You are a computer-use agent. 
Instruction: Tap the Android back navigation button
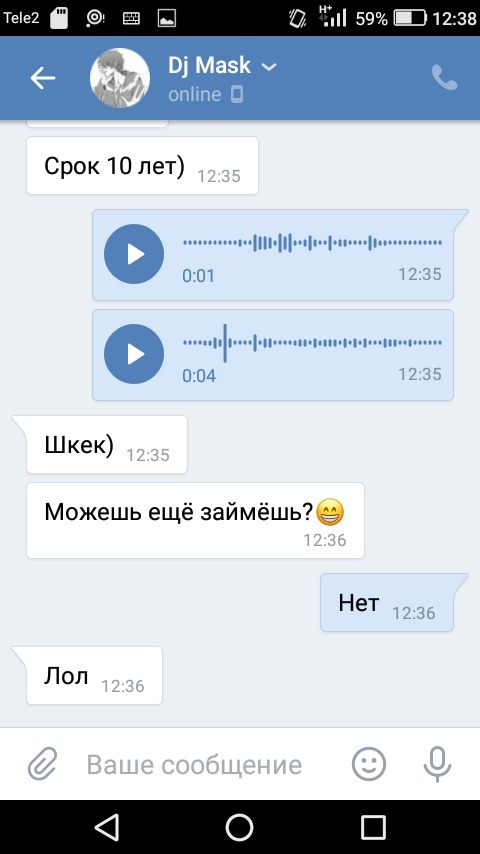107,828
